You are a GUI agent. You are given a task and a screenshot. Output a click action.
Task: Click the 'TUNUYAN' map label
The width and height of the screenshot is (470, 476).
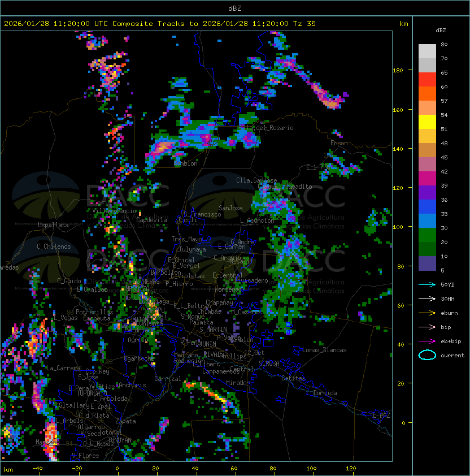point(120,440)
